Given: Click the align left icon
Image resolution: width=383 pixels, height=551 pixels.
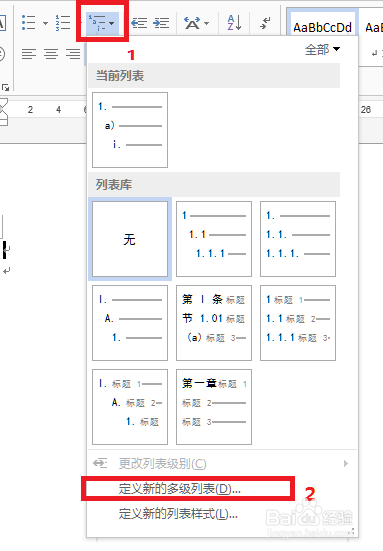Looking at the screenshot, I should 29,54.
